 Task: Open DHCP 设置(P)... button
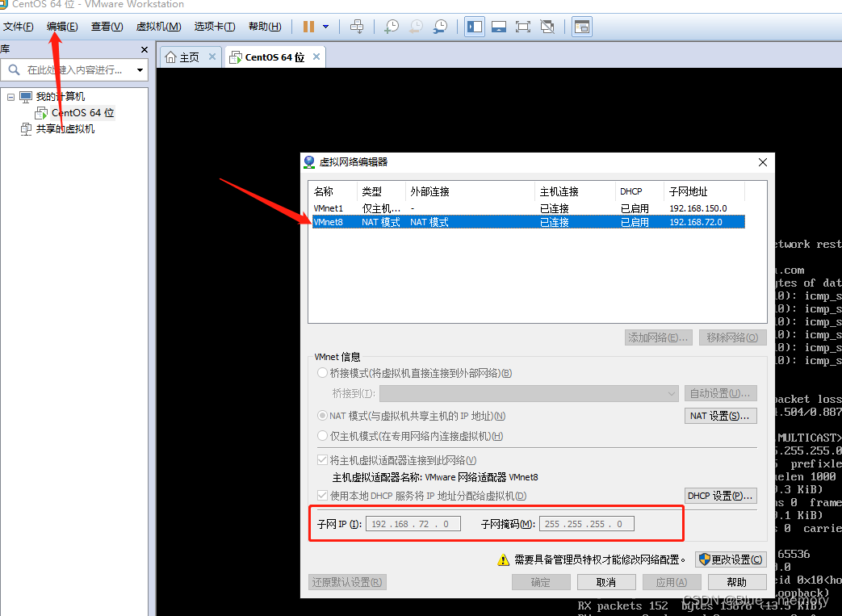pos(721,495)
